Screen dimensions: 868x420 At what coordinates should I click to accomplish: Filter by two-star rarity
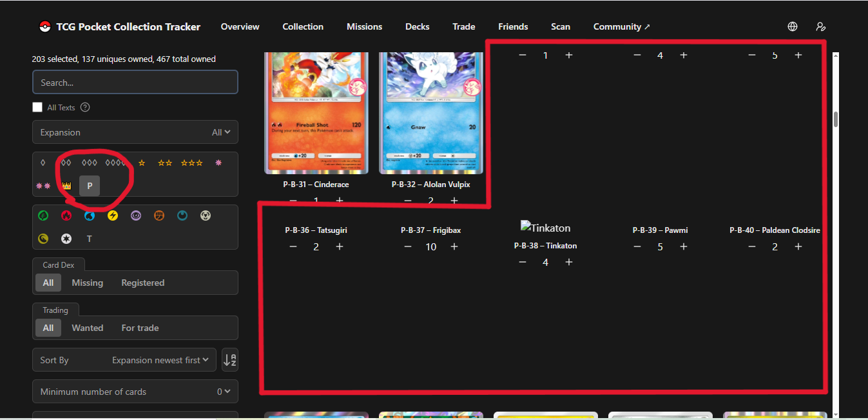(x=165, y=163)
